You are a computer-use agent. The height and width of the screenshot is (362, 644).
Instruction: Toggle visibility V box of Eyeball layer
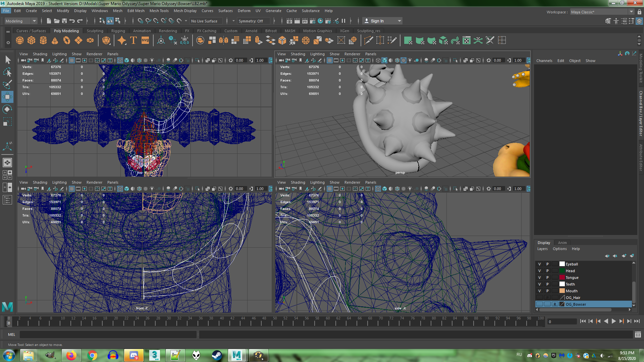pyautogui.click(x=539, y=264)
